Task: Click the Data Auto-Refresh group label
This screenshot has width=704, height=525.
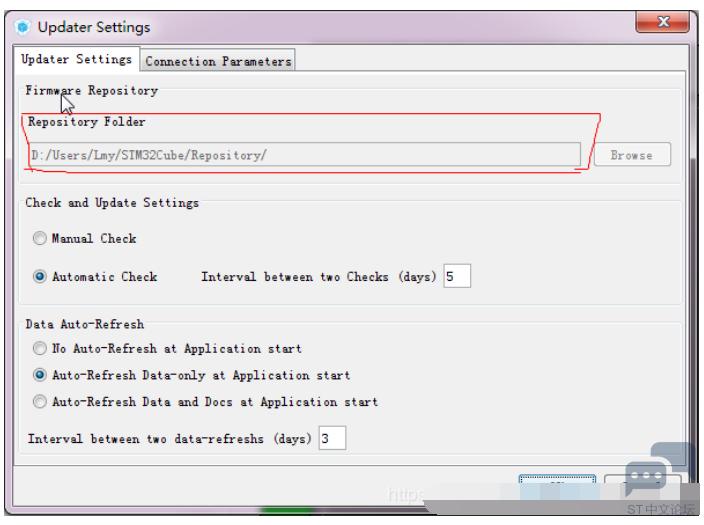Action: pyautogui.click(x=85, y=324)
